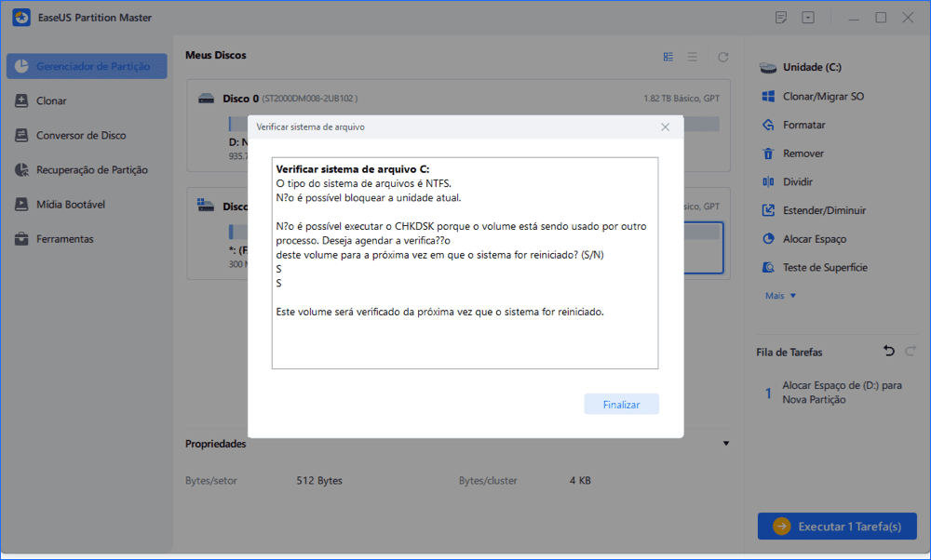931x560 pixels.
Task: Click the 4 KB cluster value
Action: 580,481
